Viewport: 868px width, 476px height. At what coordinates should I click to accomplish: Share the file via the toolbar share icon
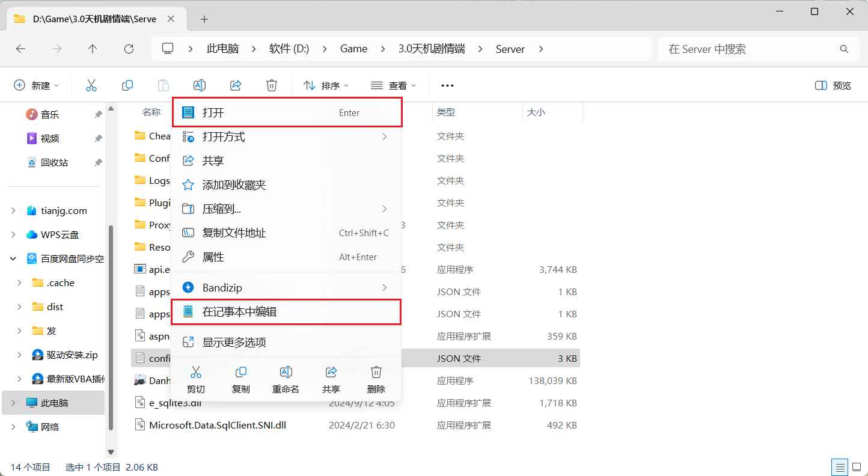[236, 85]
